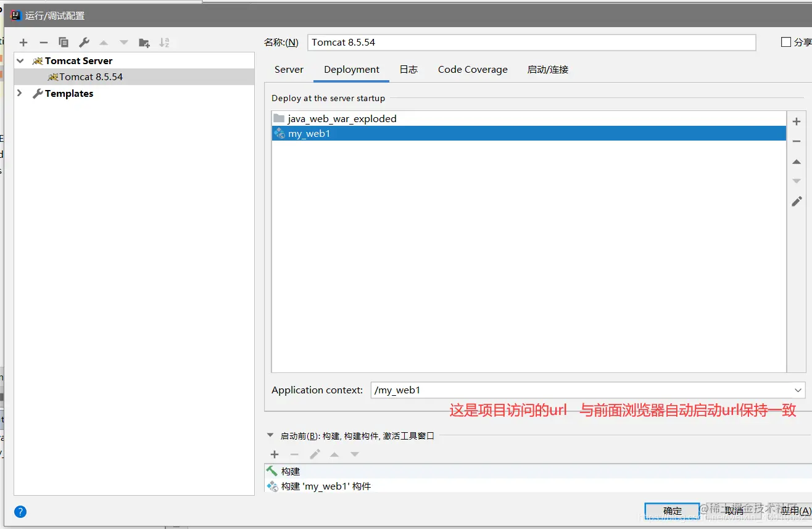Switch to the 日志 tab
Viewport: 812px width, 529px height.
pos(408,70)
